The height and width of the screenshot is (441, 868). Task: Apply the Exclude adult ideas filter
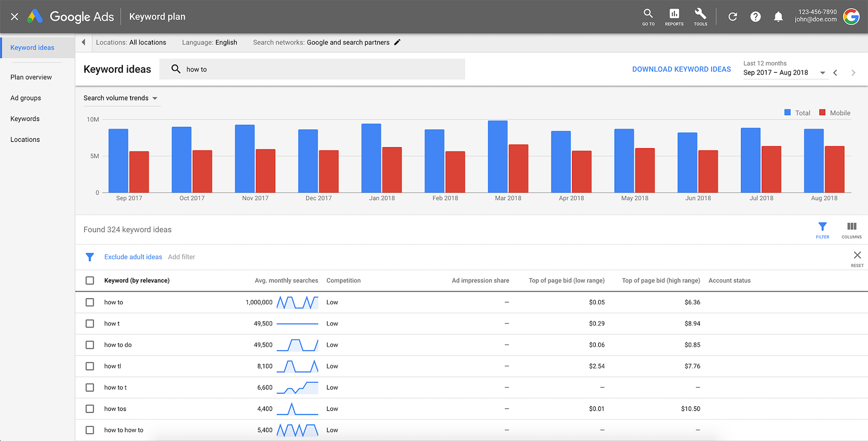point(133,256)
